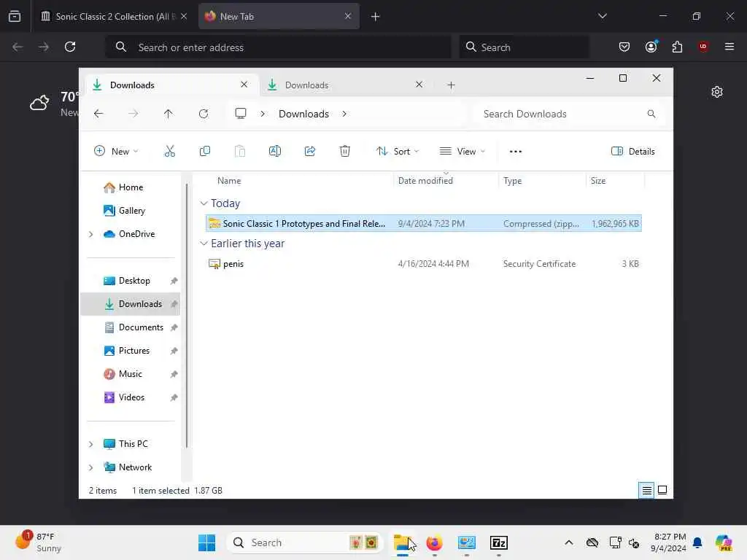Click the Firefox Search or enter address bar
Screen dimensions: 747x560
tap(279, 47)
